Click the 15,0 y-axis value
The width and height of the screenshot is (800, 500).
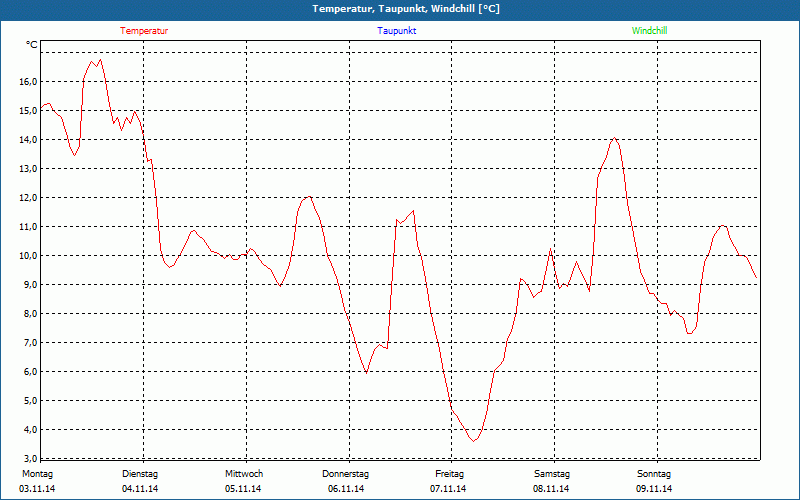click(x=30, y=111)
